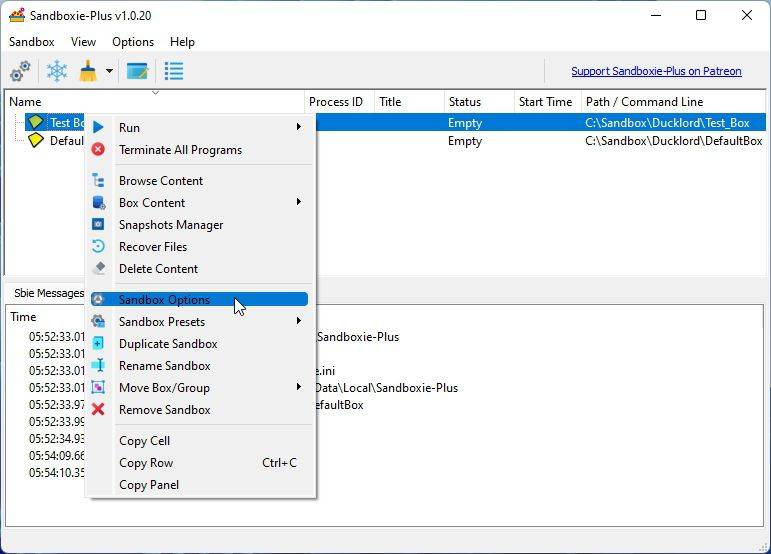The image size is (771, 554).
Task: Click the DefaultBox yellow sandbox icon
Action: coord(35,141)
